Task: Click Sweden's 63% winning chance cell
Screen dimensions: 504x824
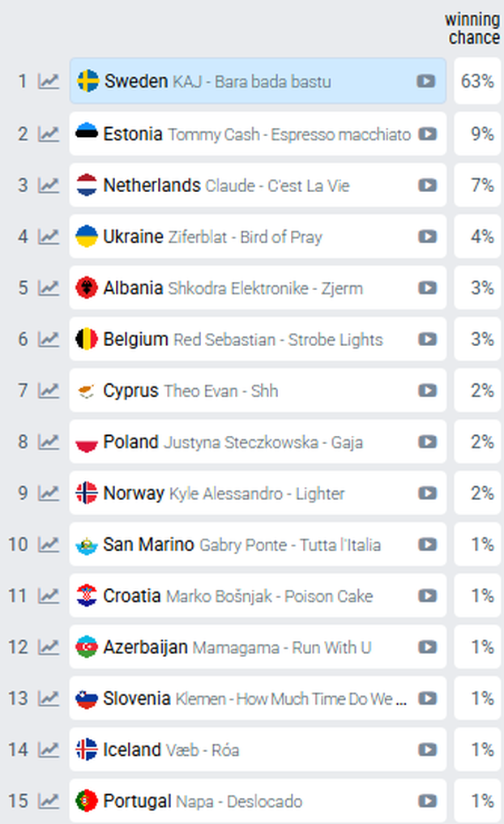Action: (x=477, y=82)
